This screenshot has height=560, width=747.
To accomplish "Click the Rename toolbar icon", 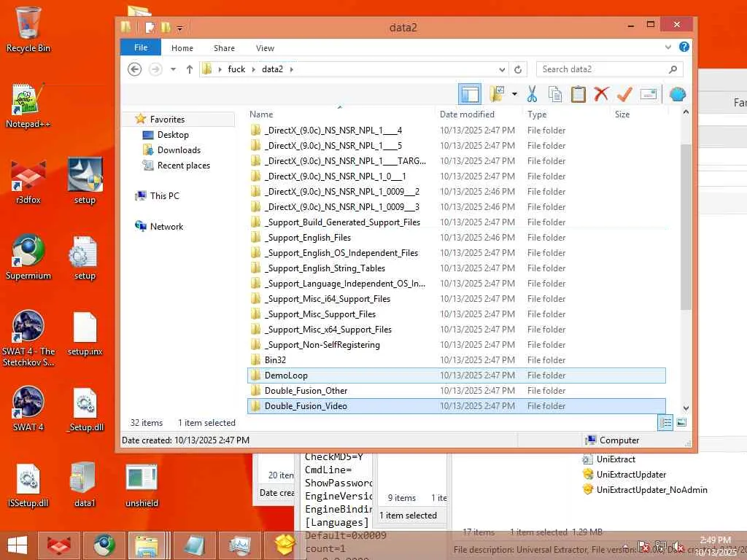I will (x=649, y=94).
